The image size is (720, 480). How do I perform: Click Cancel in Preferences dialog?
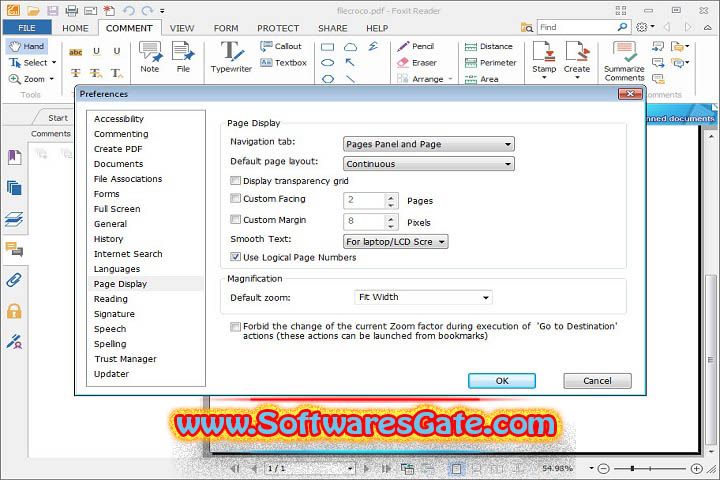coord(597,381)
